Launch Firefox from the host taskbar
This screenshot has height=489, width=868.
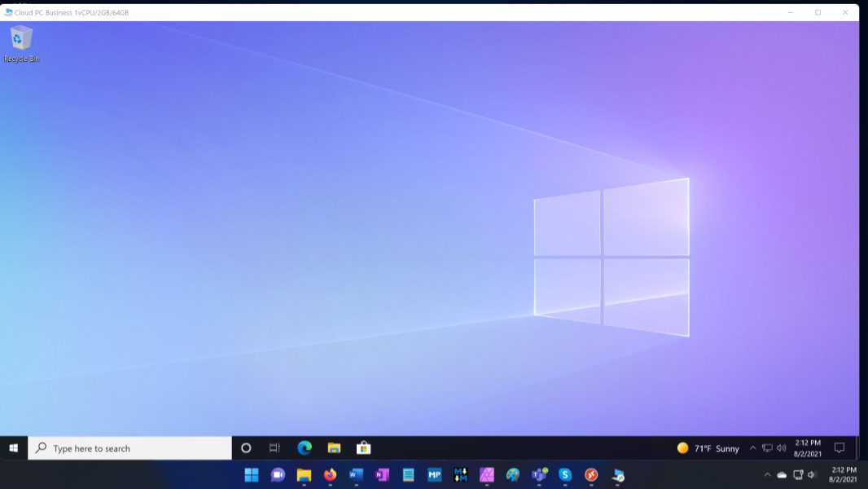click(x=330, y=474)
